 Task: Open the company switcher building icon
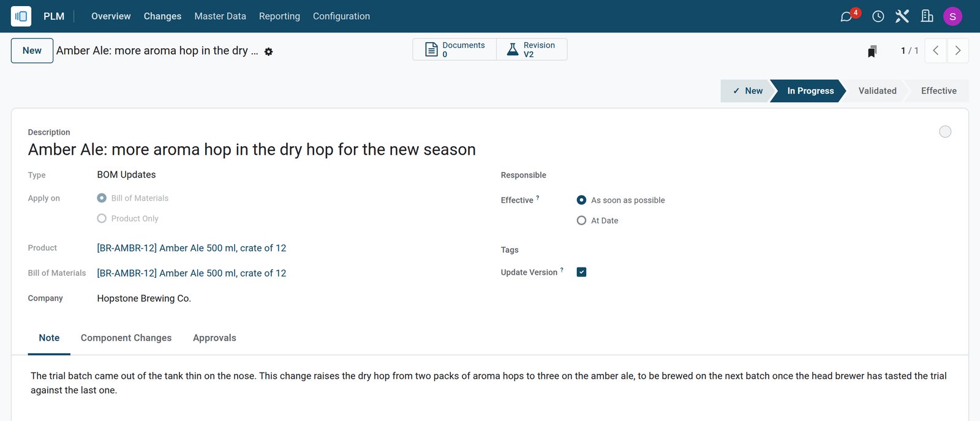927,17
